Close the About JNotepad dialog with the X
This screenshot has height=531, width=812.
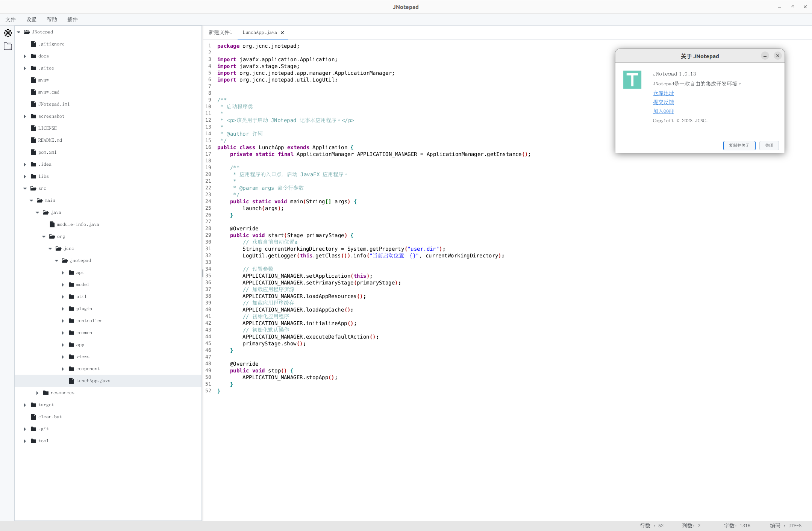click(778, 56)
